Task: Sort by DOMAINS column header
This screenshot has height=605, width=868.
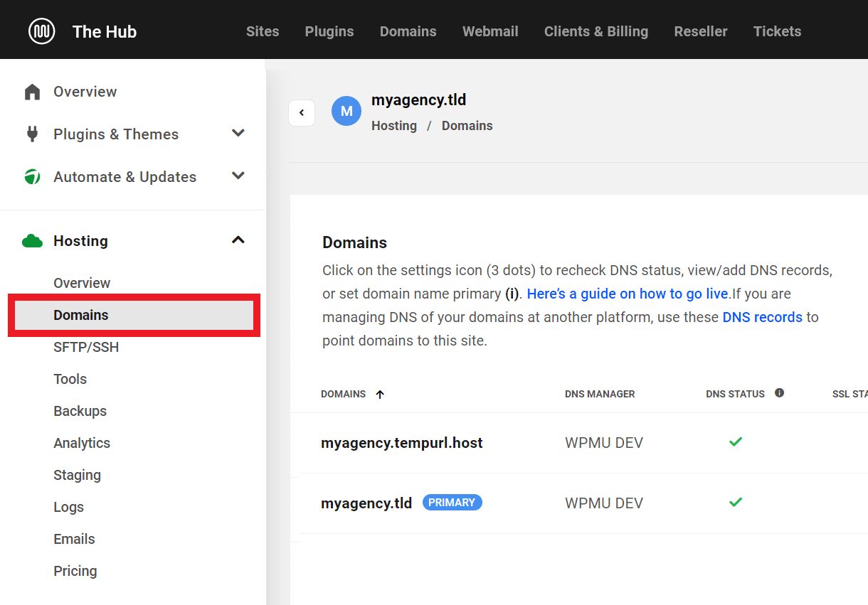Action: 343,394
